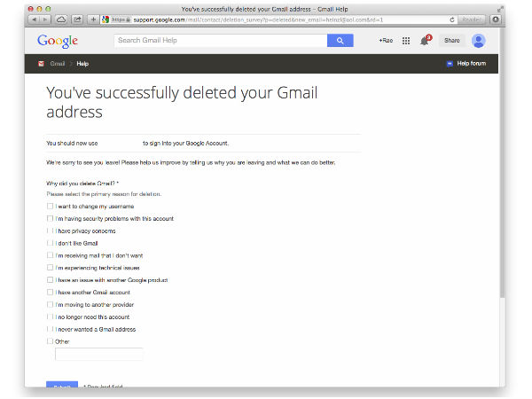Click into Search Gmail Help field

pos(220,41)
